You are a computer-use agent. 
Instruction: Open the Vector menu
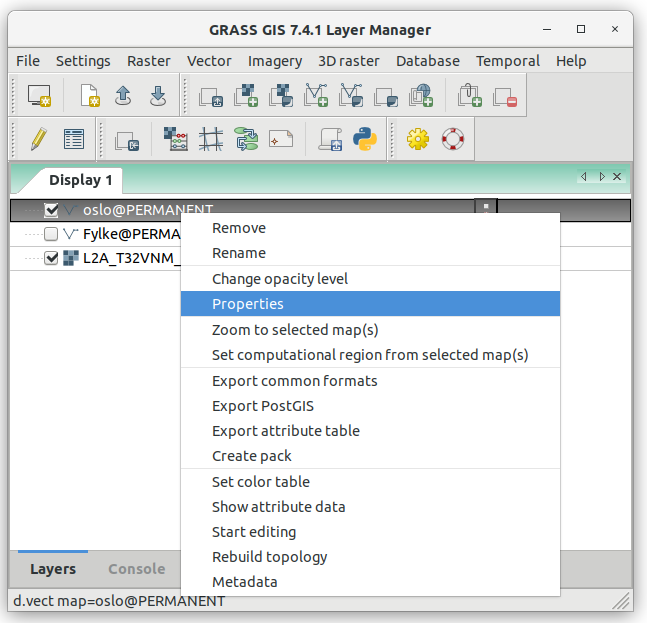pyautogui.click(x=209, y=61)
